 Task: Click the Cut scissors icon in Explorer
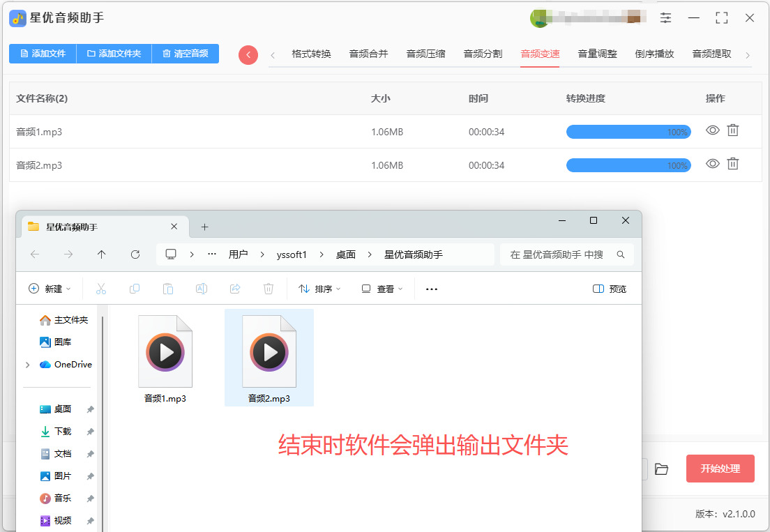(101, 289)
